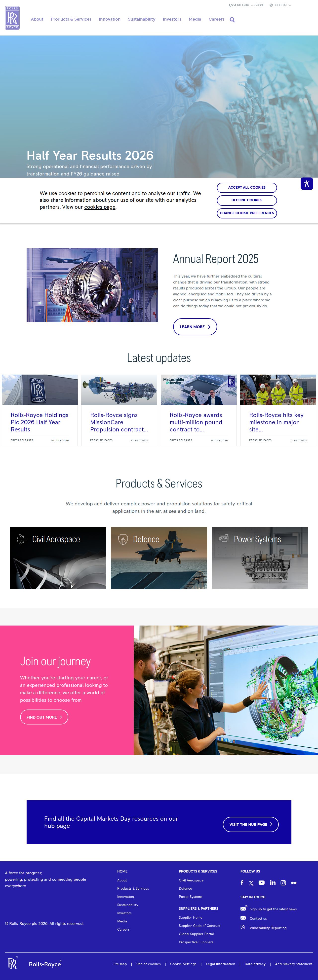Screen dimensions: 318x980
Task: Open the search magnifier icon
Action: coord(232,20)
